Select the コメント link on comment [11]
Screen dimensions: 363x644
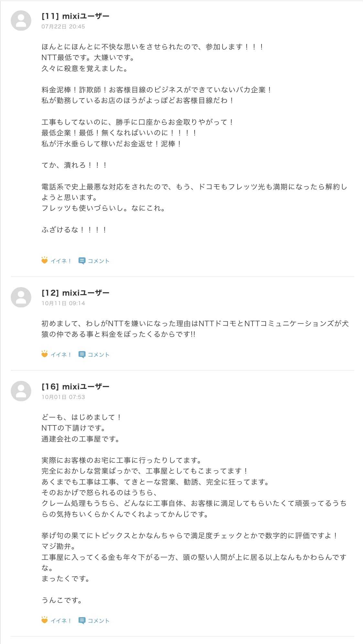tap(99, 261)
